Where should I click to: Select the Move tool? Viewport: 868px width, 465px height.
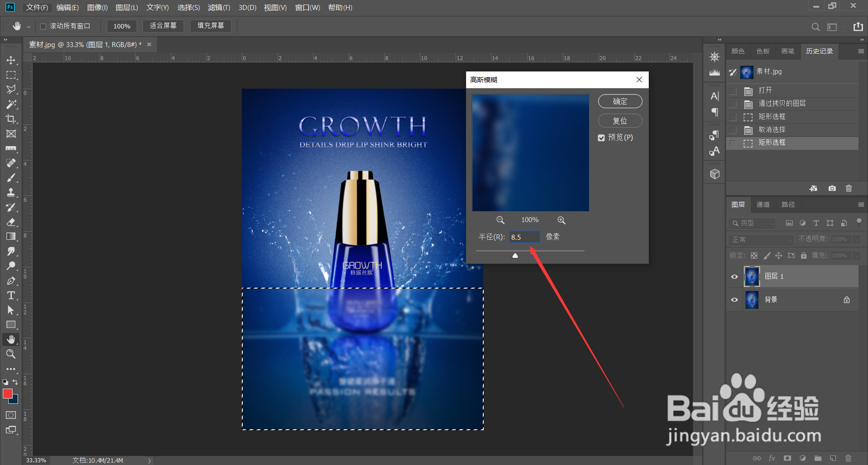click(x=11, y=60)
